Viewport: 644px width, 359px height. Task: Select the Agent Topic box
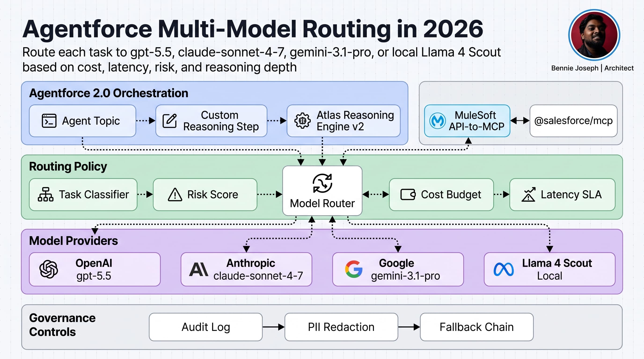point(83,121)
